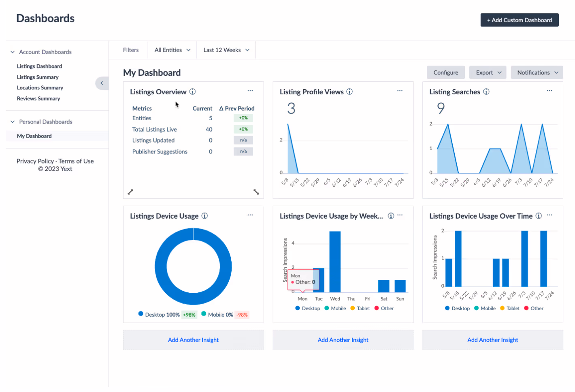The image size is (575, 392).
Task: Click Entities row in Listings Overview
Action: 193,118
